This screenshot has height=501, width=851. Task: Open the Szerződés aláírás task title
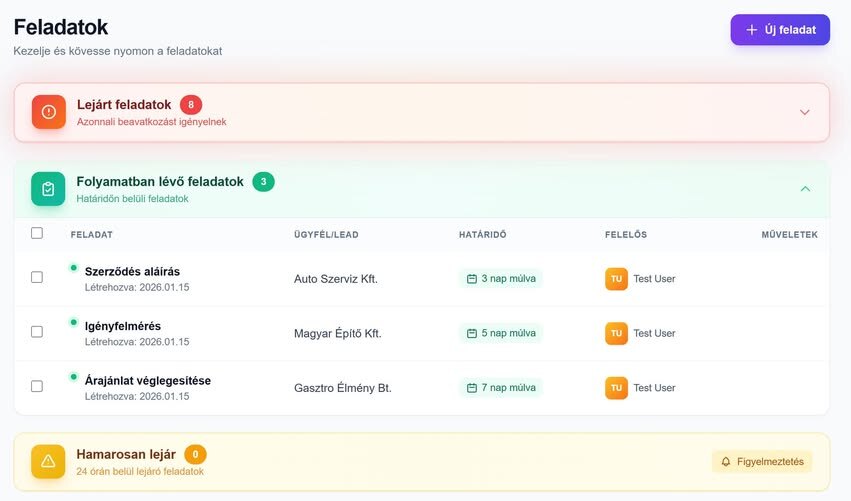coord(132,271)
